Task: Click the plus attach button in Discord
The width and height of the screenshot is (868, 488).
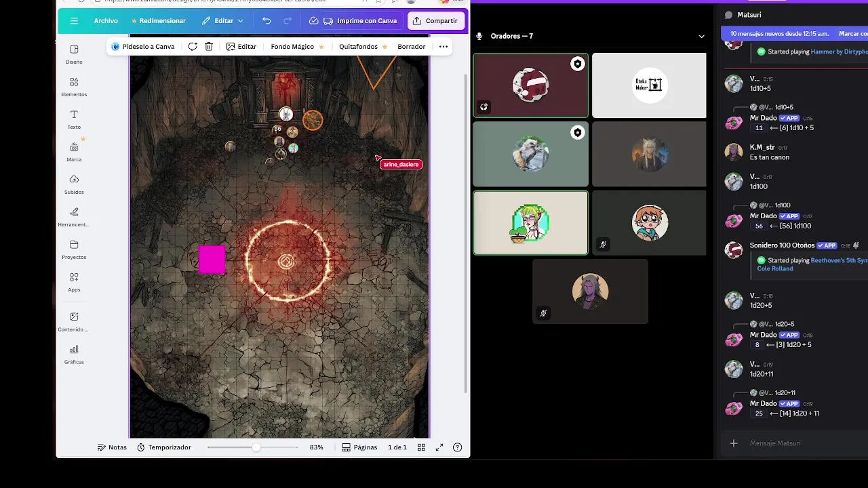Action: tap(733, 443)
